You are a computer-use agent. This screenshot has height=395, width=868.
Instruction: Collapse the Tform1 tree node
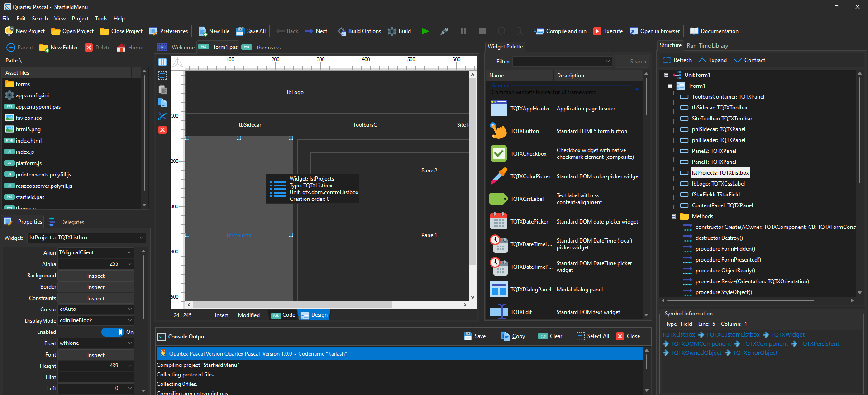(x=670, y=86)
